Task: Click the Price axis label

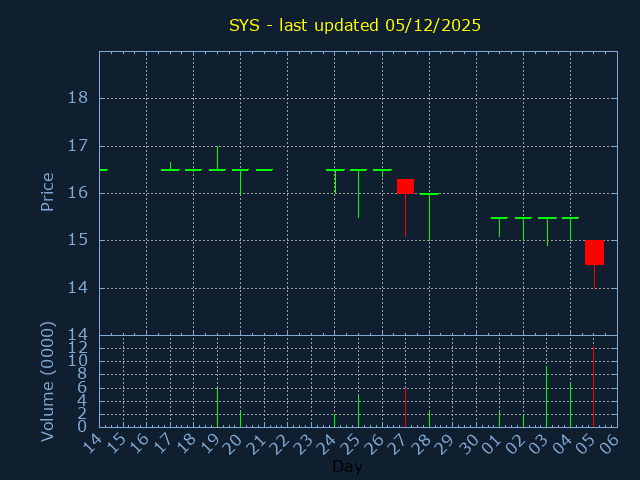Action: tap(47, 192)
